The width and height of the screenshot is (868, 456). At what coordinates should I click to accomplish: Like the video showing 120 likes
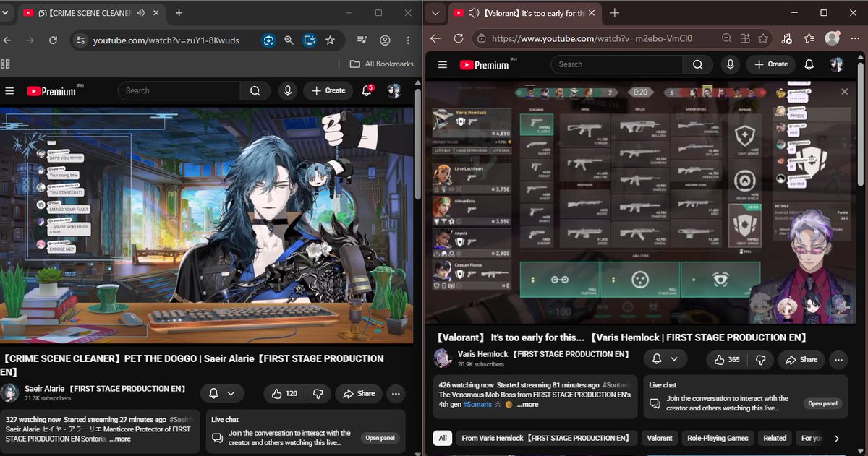(x=284, y=394)
